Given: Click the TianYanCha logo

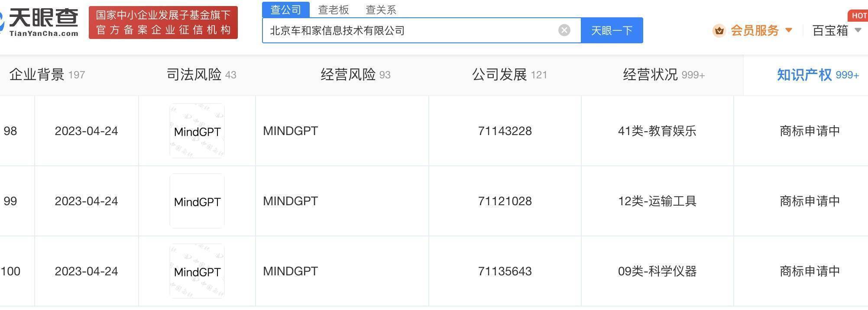Looking at the screenshot, I should (x=39, y=23).
